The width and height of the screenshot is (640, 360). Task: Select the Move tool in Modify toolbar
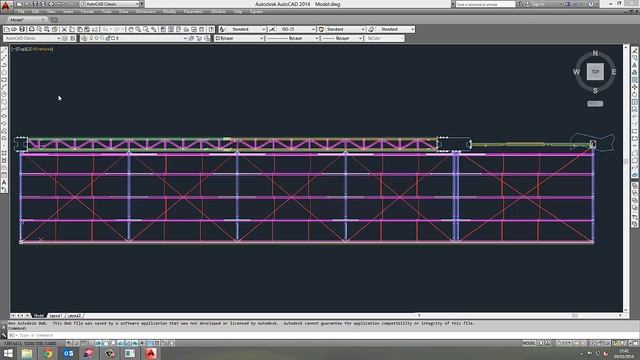pos(635,87)
